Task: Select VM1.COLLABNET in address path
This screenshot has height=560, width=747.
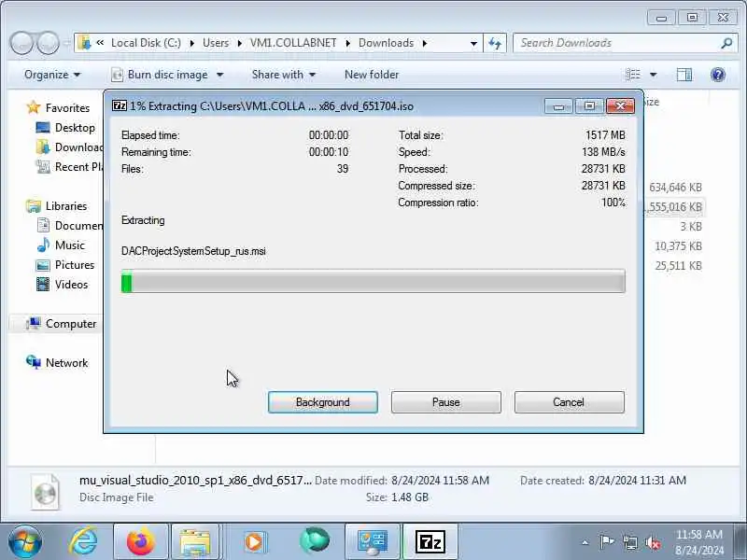Action: click(293, 43)
